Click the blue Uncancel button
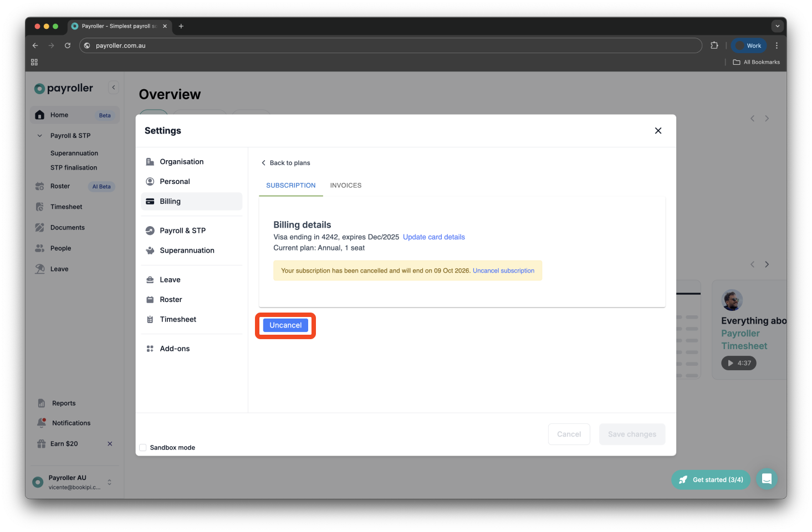Image resolution: width=812 pixels, height=532 pixels. (x=285, y=325)
